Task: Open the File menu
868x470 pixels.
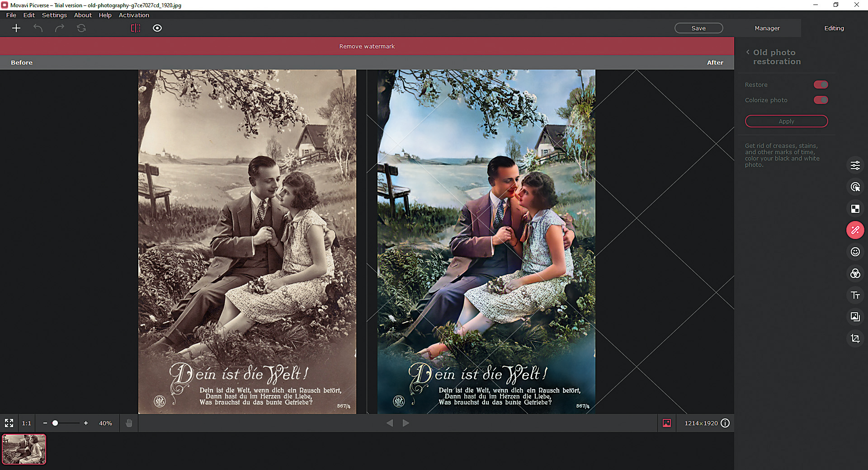Action: point(11,15)
